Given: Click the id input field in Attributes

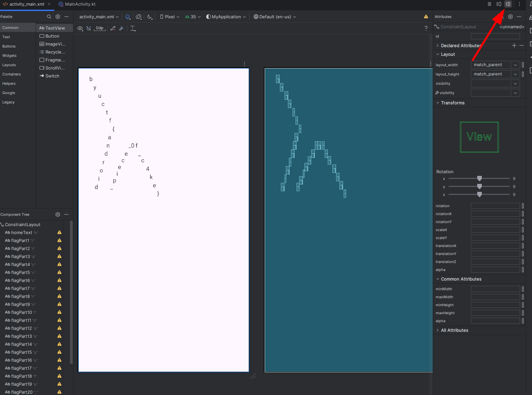Looking at the screenshot, I should click(495, 36).
